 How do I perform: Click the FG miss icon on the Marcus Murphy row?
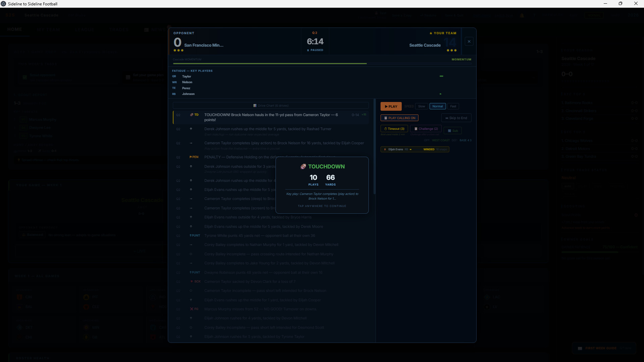tap(194, 309)
